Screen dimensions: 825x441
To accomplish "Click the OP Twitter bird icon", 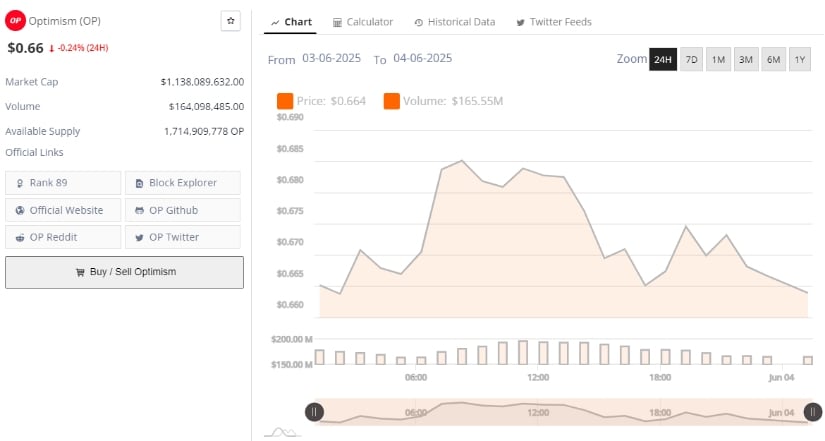I will click(139, 238).
